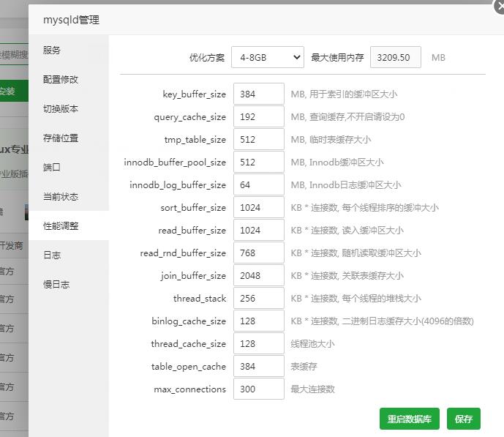Click the 最大使用内存 field showing 3209.50

point(395,57)
